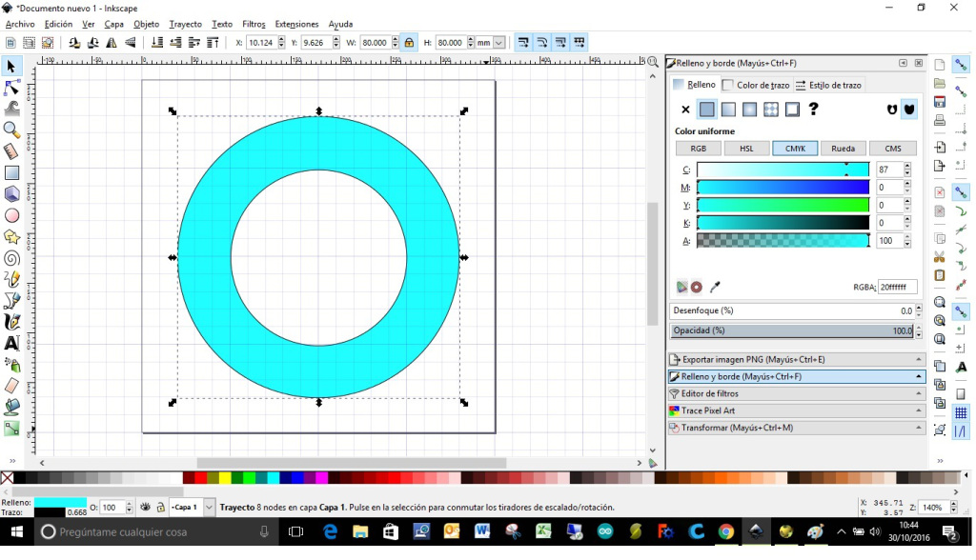Click the Cyan (C) channel slider
976x560 pixels.
point(783,170)
